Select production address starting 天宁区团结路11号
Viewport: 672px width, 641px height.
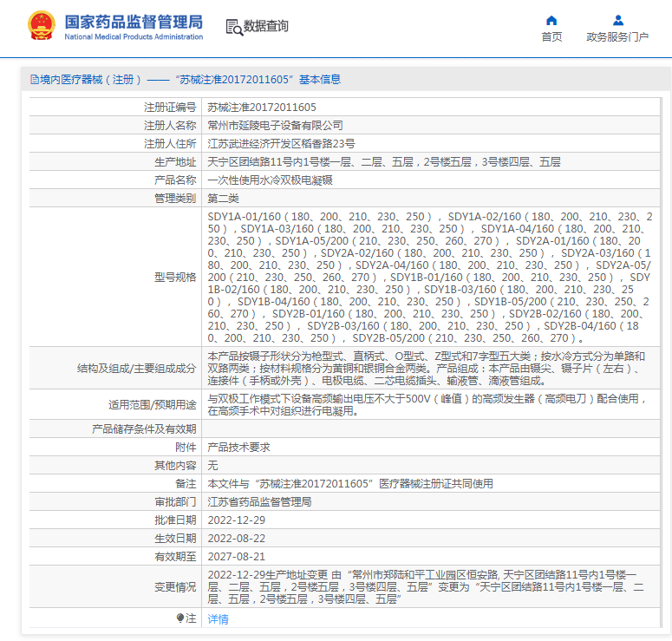click(384, 161)
